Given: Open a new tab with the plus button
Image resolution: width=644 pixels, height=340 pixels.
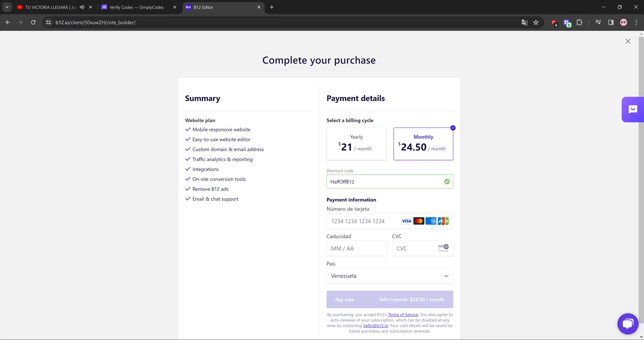Looking at the screenshot, I should 272,7.
